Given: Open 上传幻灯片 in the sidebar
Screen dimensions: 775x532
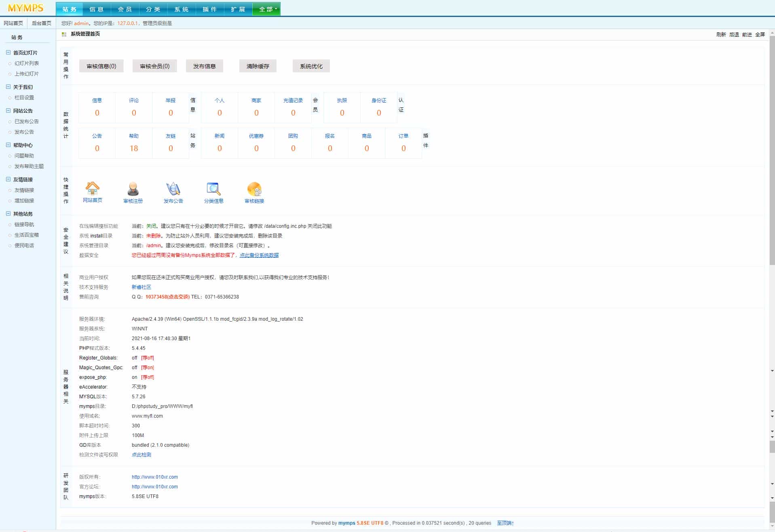Looking at the screenshot, I should [27, 74].
